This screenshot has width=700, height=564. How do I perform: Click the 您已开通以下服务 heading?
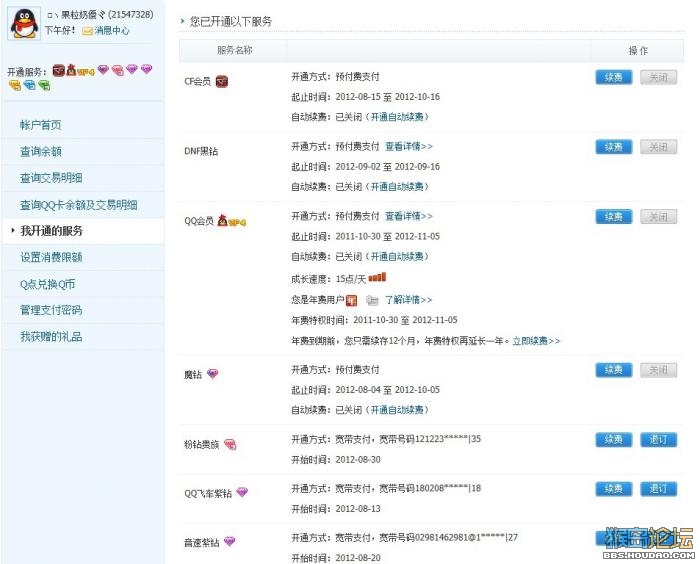pos(230,21)
